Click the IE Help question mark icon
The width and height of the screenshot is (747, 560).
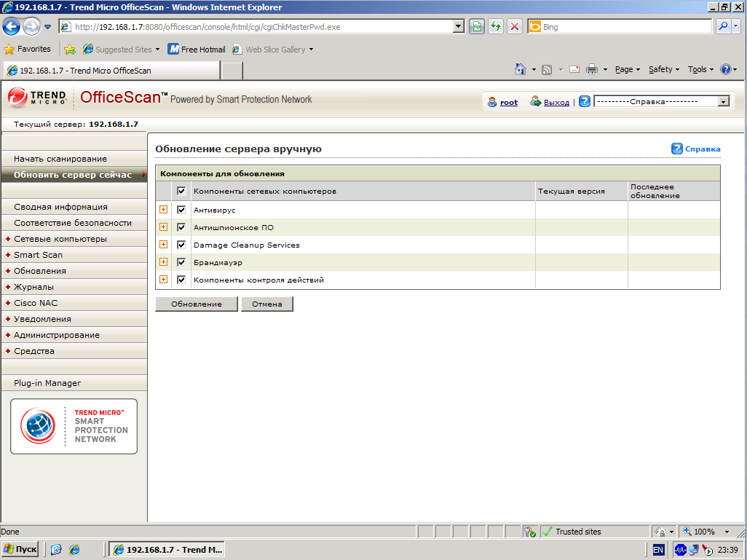click(726, 70)
